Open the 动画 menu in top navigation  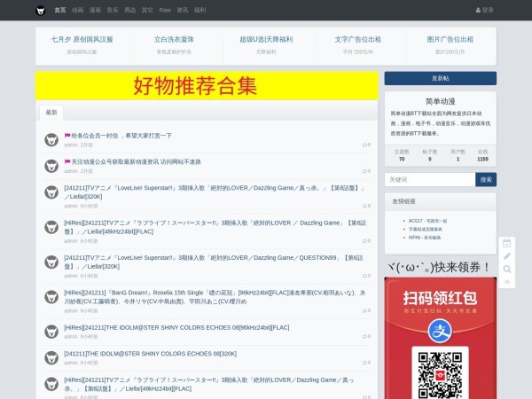click(78, 10)
